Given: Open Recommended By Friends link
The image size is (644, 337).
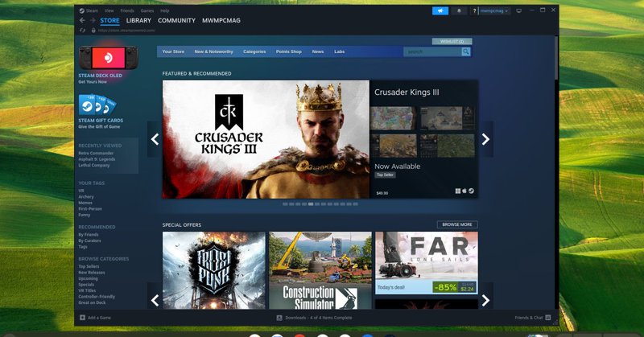Looking at the screenshot, I should [x=89, y=235].
